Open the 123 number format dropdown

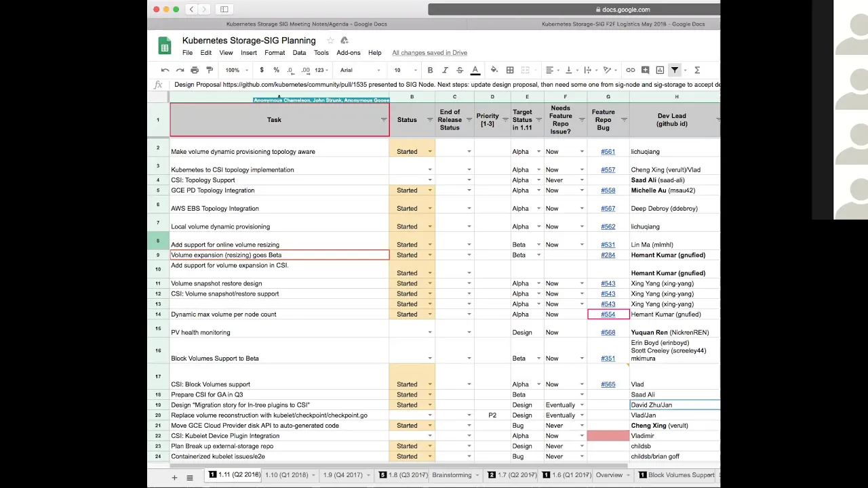[x=322, y=70]
